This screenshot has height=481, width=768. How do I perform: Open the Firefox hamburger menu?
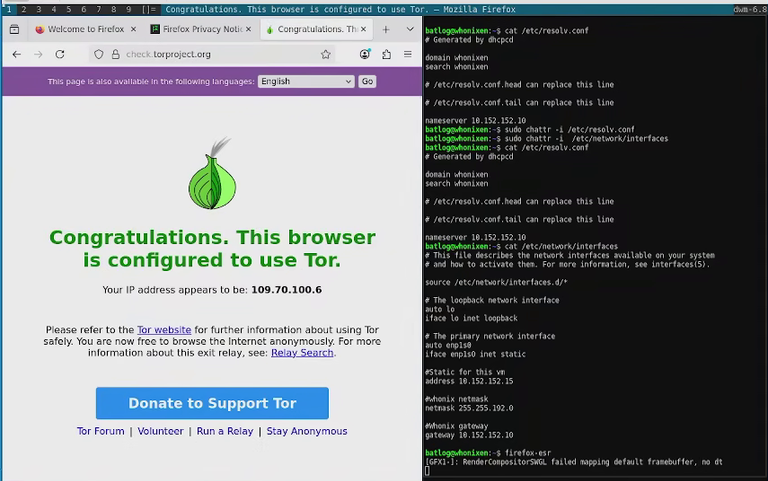(408, 54)
